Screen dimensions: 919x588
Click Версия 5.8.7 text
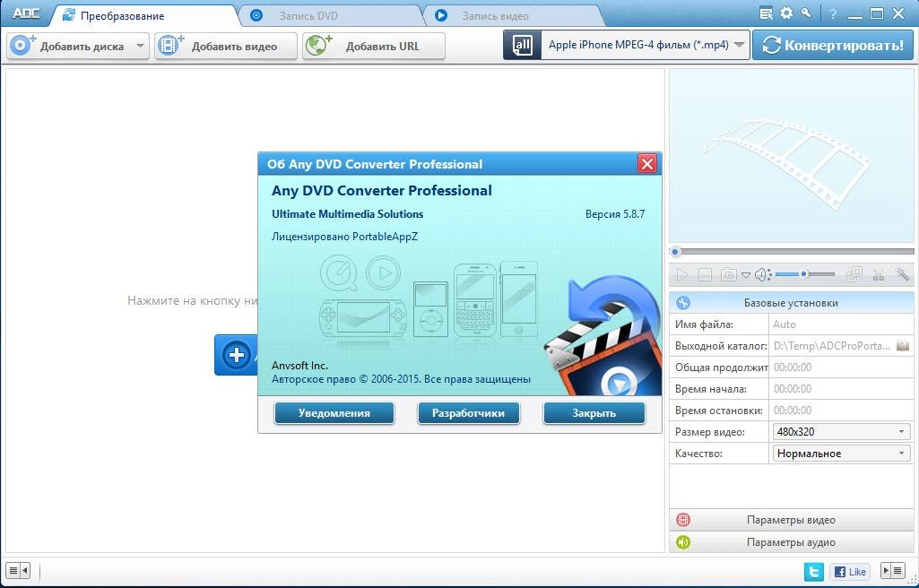pyautogui.click(x=615, y=214)
